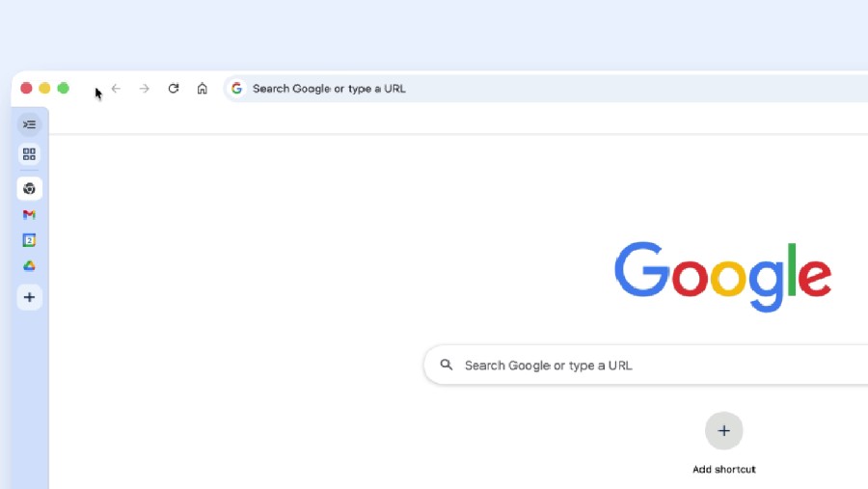Click the Google icon in address bar
Image resolution: width=868 pixels, height=489 pixels.
pyautogui.click(x=236, y=89)
